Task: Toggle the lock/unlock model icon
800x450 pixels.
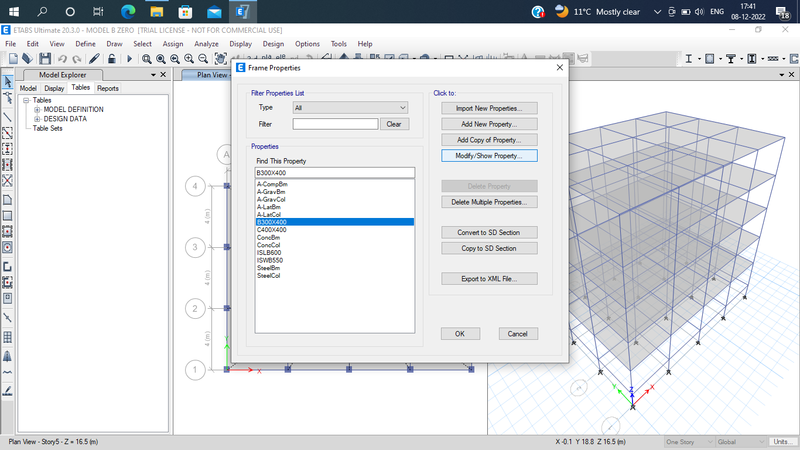Action: [112, 59]
